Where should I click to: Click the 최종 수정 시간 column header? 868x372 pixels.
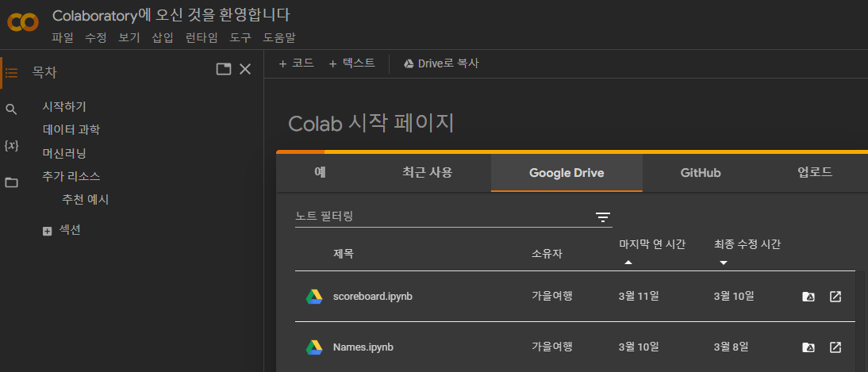click(747, 244)
